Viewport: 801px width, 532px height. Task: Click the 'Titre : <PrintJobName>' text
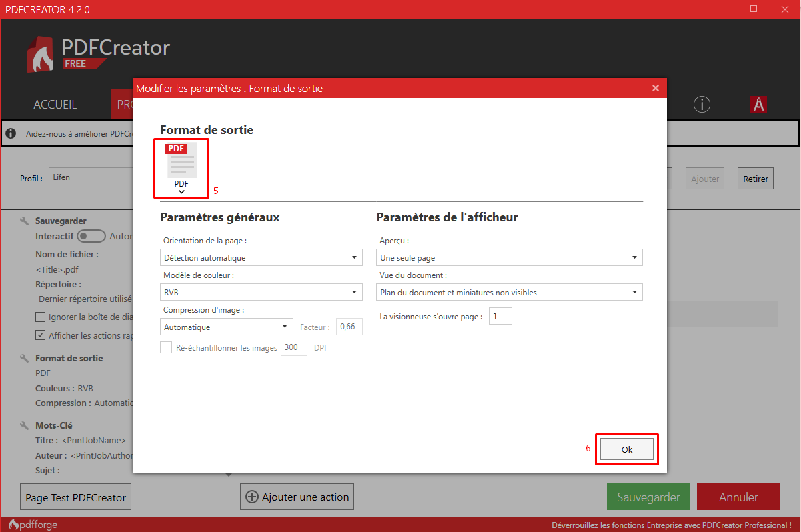coord(81,441)
